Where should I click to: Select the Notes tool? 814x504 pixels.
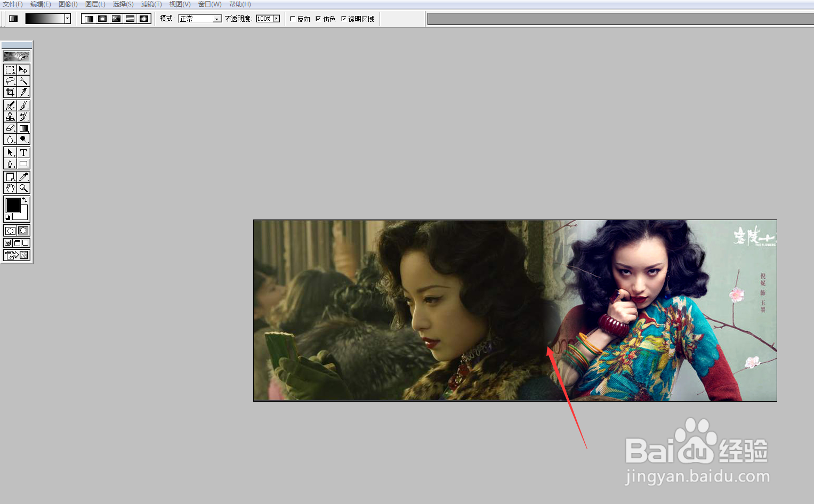coord(10,177)
